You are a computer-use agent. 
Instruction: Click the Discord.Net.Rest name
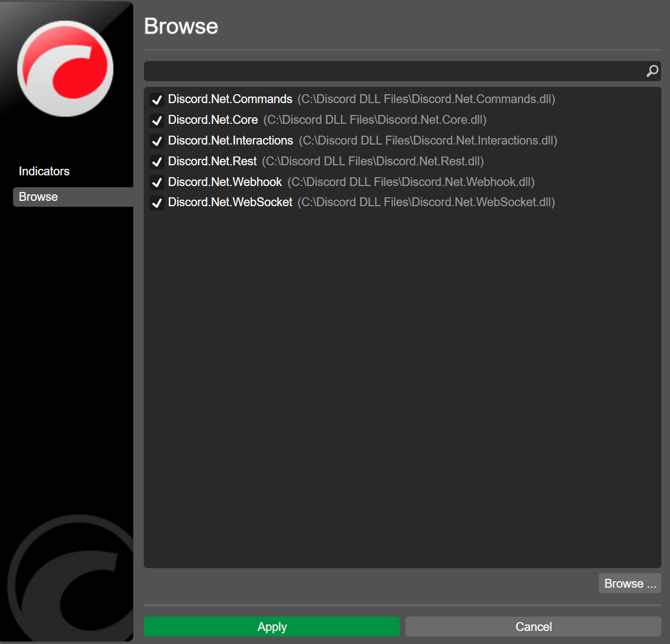(212, 161)
